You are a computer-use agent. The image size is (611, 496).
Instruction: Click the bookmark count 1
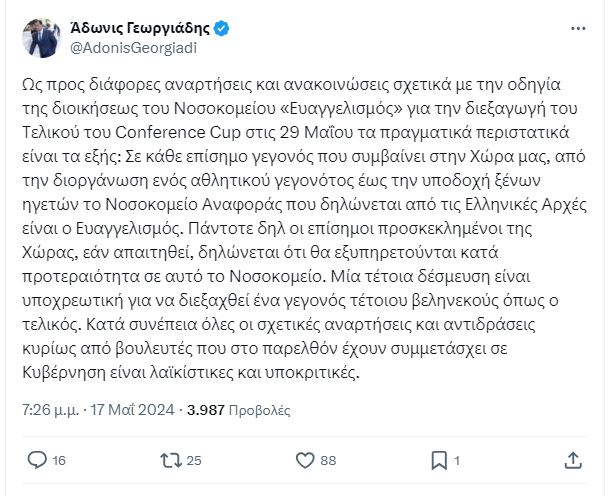click(x=458, y=460)
